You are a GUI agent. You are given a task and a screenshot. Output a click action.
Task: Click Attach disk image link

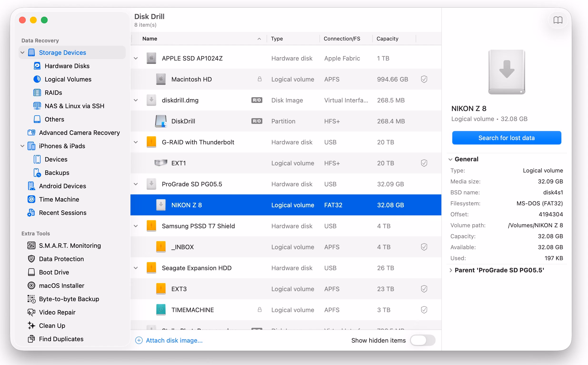(x=169, y=340)
